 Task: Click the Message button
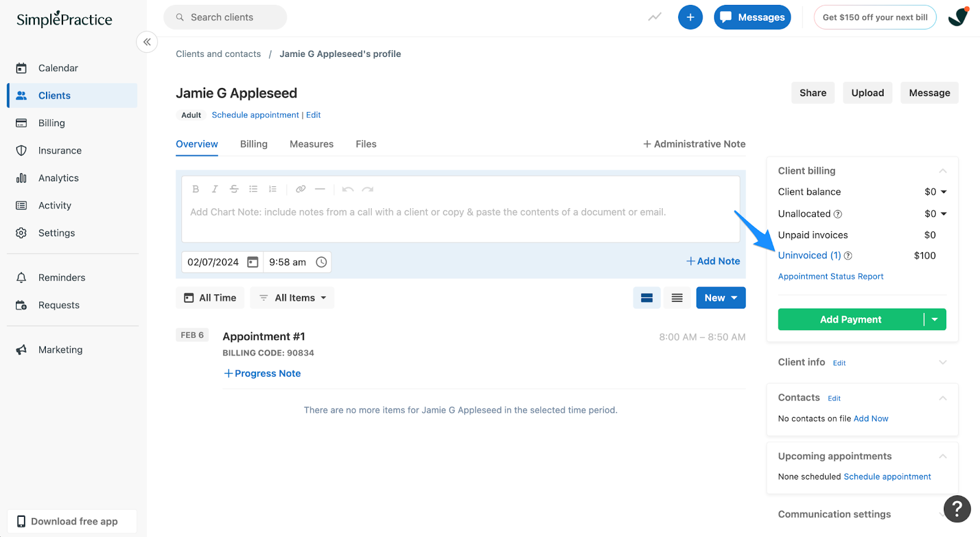(929, 93)
